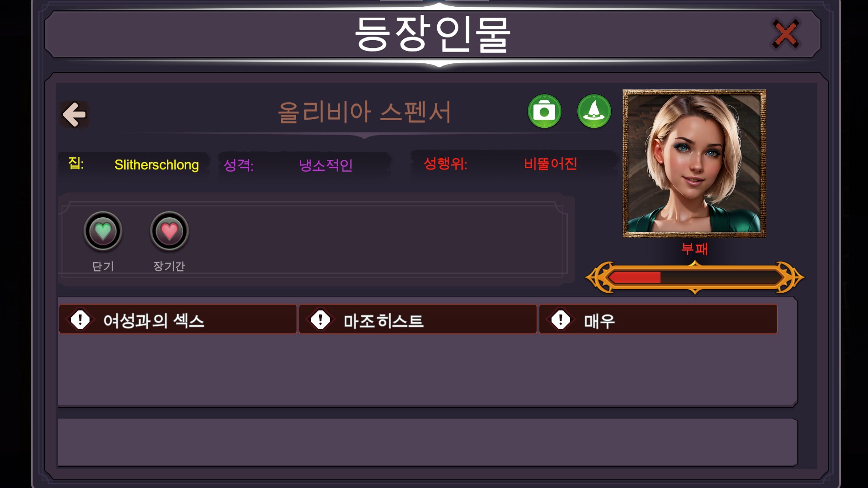Image resolution: width=868 pixels, height=488 pixels.
Task: Select the 마조히스트 trait entry
Action: tap(418, 319)
